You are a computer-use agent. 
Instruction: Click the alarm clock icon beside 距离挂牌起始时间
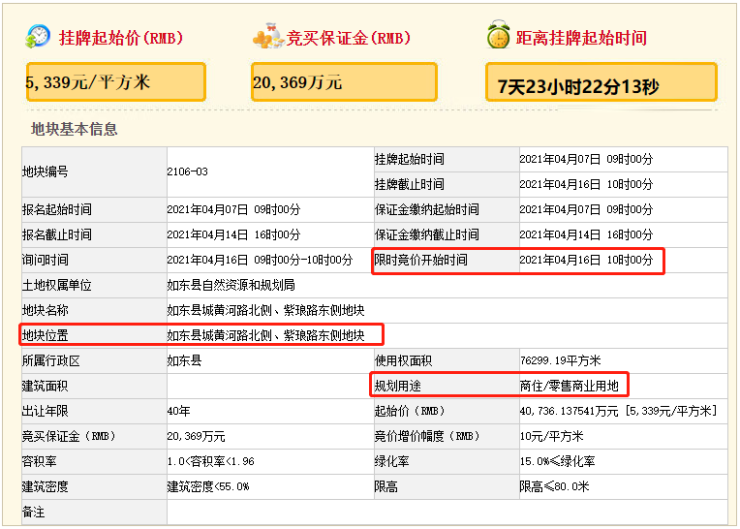point(498,35)
